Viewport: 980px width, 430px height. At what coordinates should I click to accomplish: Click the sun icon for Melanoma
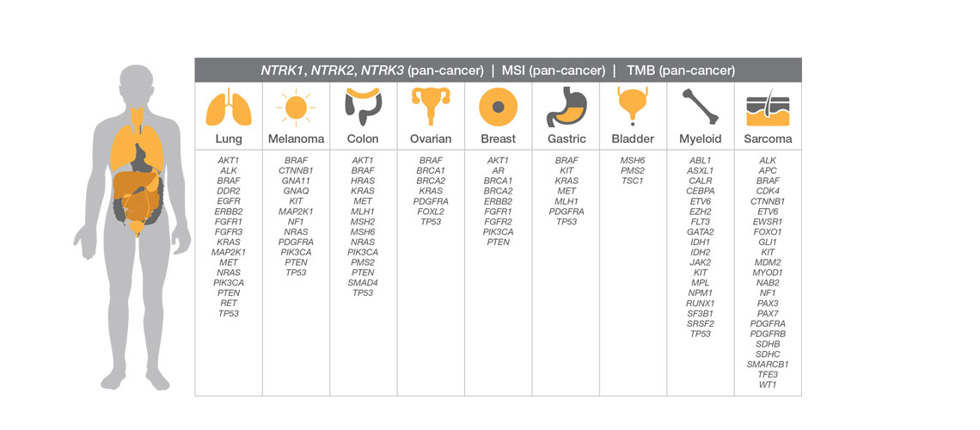point(296,107)
